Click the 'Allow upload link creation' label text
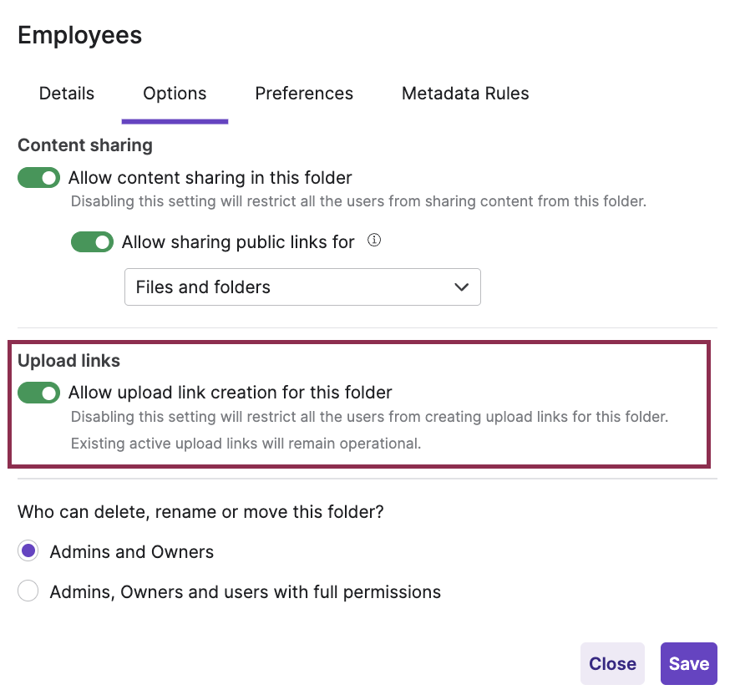The image size is (735, 700). (230, 393)
